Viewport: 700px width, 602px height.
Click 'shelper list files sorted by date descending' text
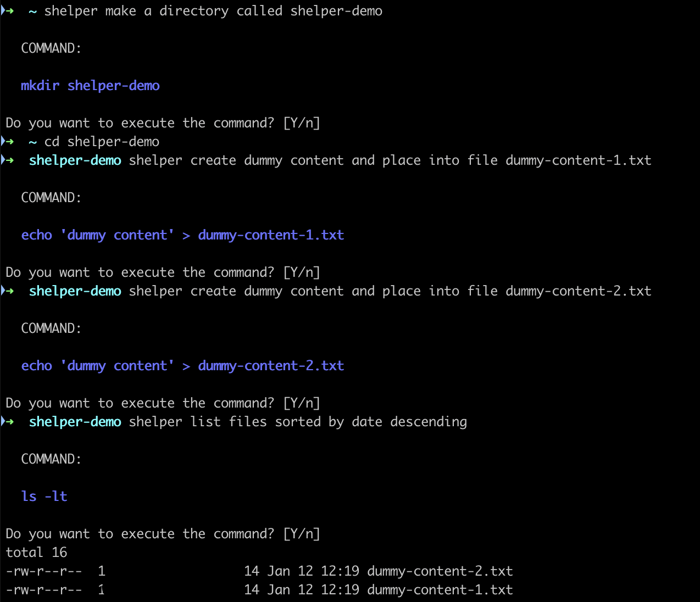(x=298, y=422)
